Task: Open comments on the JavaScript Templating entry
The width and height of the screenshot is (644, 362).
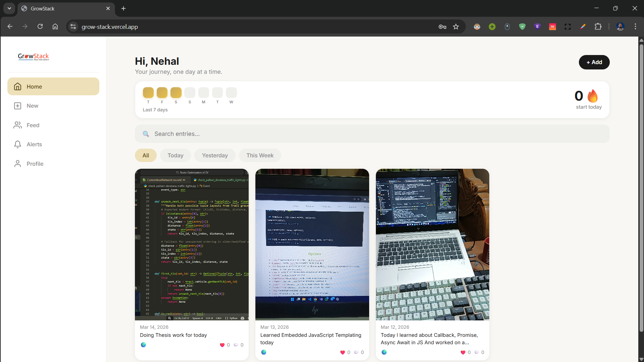Action: pos(356,352)
